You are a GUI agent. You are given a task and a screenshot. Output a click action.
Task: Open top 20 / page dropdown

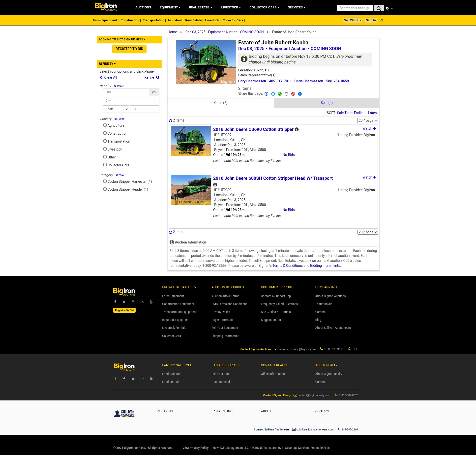coord(367,121)
